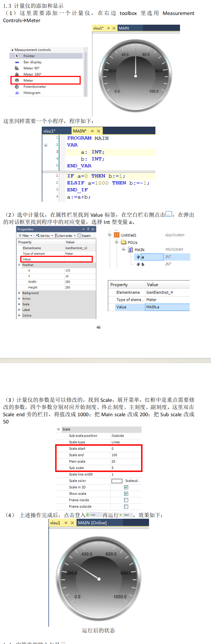Click the Scale start value 0

(x=126, y=449)
